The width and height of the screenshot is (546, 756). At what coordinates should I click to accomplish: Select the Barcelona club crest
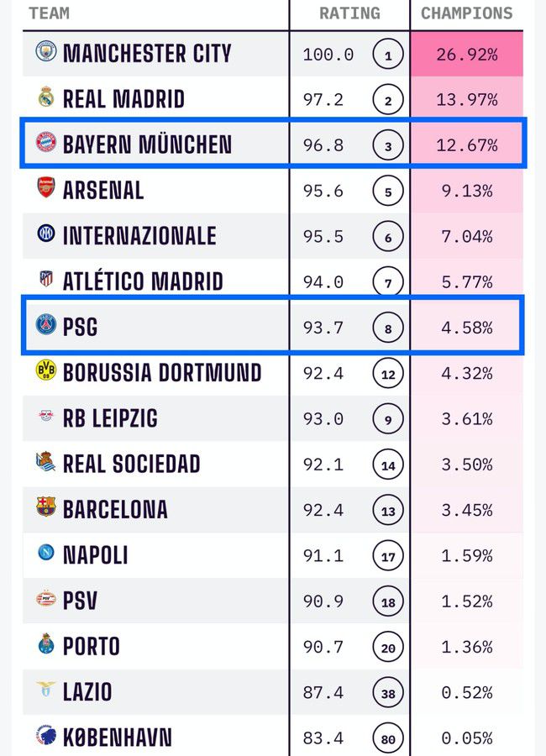pyautogui.click(x=45, y=507)
